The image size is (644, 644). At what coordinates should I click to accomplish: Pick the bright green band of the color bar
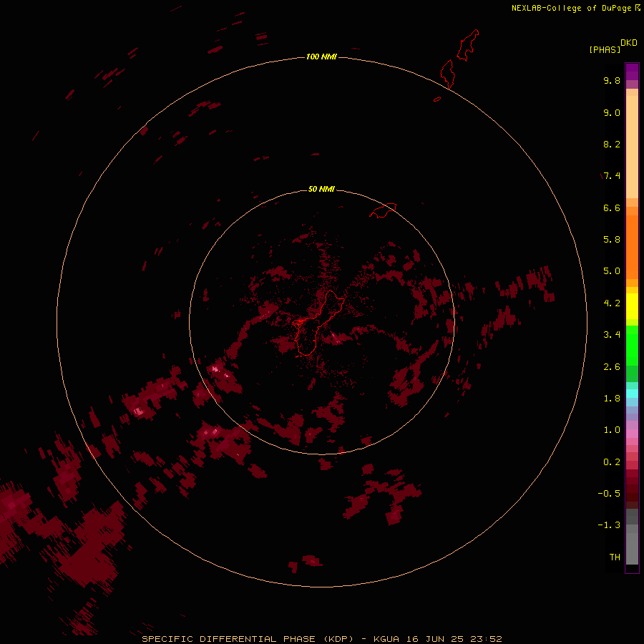tap(632, 346)
